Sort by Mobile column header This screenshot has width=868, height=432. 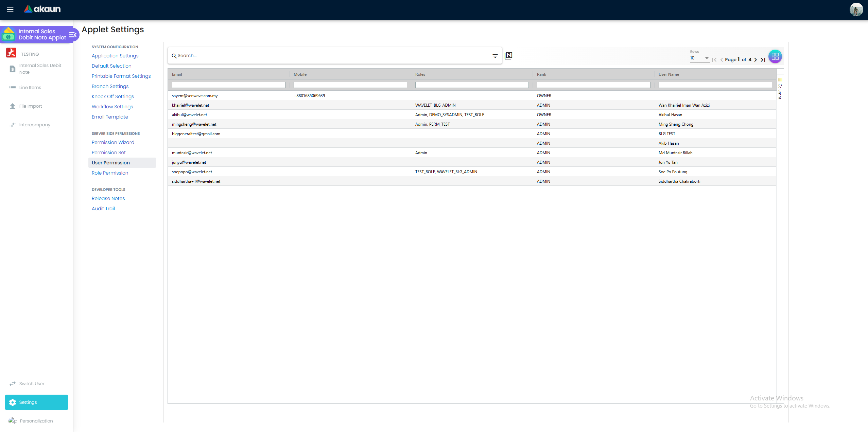click(x=300, y=74)
